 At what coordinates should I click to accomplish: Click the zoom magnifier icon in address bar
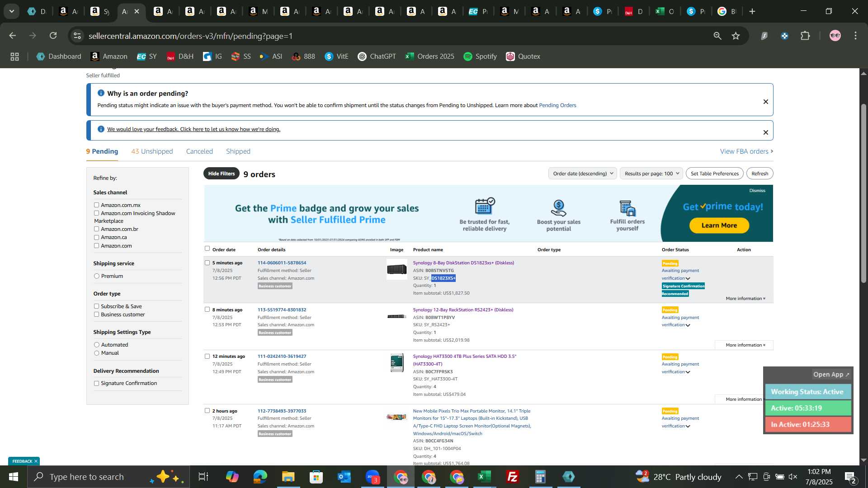pyautogui.click(x=717, y=36)
